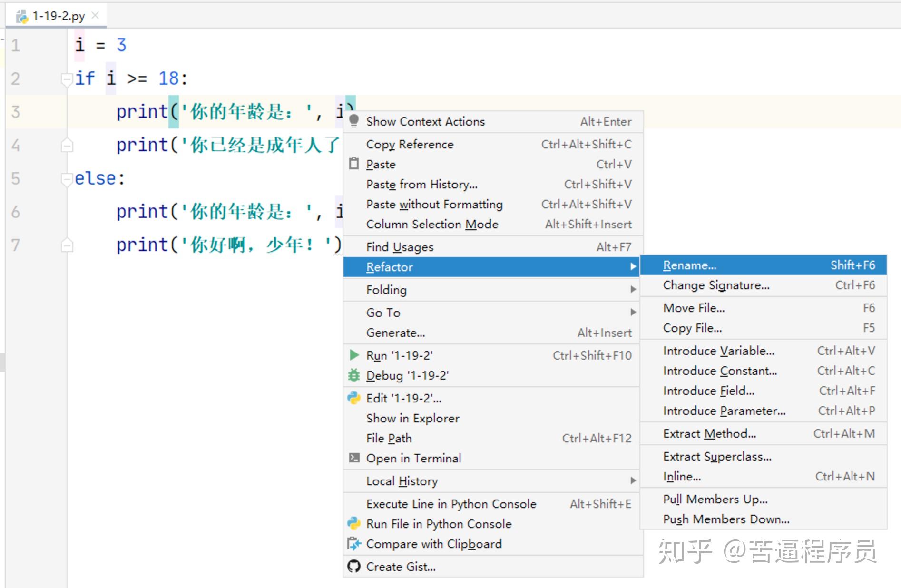This screenshot has height=588, width=901.
Task: Select Rename from the Refactor submenu
Action: (690, 265)
